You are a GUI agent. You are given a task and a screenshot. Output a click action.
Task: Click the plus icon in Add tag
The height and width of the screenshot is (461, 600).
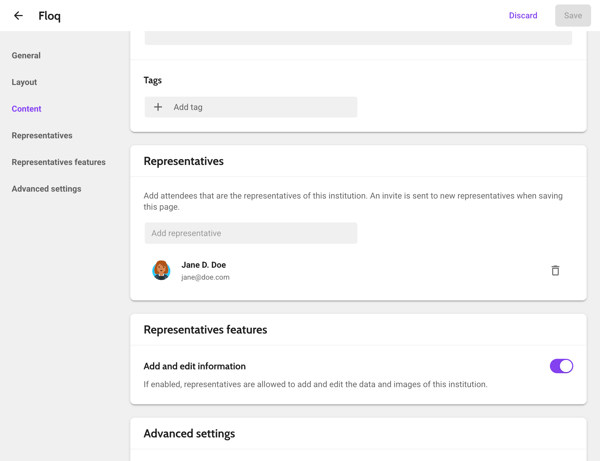pos(158,107)
